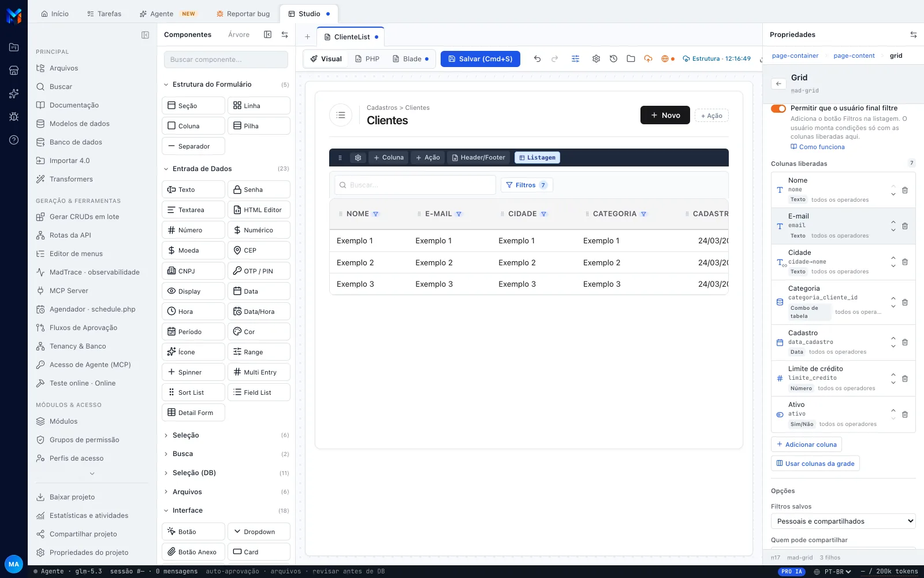
Task: Click Usar colunas da grade button
Action: [x=815, y=464]
